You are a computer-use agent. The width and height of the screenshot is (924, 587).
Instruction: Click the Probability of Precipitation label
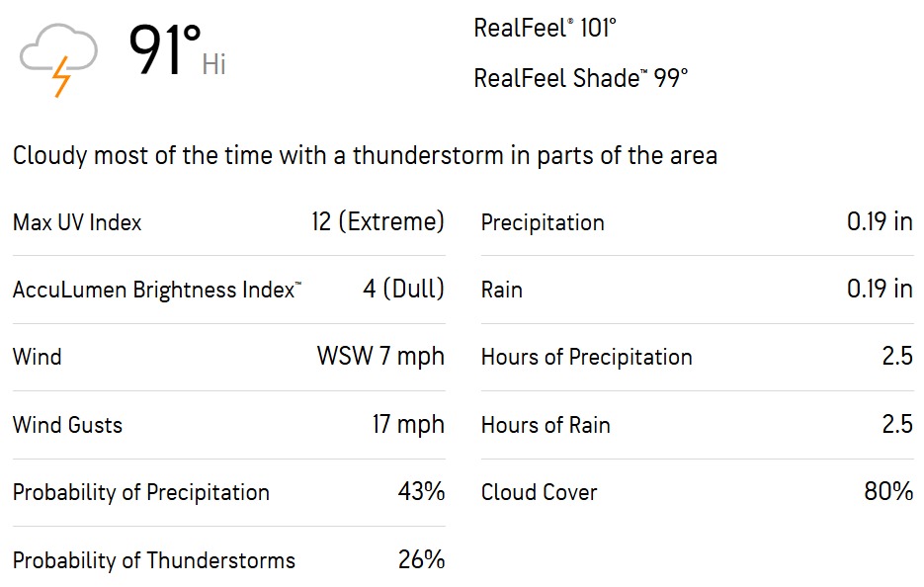click(x=140, y=492)
